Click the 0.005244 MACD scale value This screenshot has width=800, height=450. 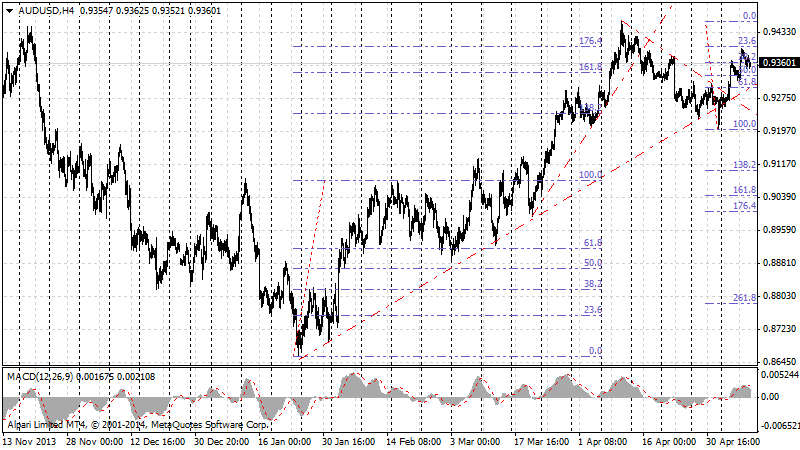[x=778, y=373]
